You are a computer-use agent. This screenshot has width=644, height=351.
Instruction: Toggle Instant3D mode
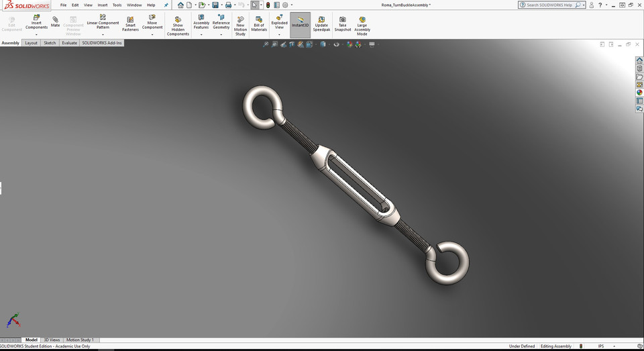(300, 23)
